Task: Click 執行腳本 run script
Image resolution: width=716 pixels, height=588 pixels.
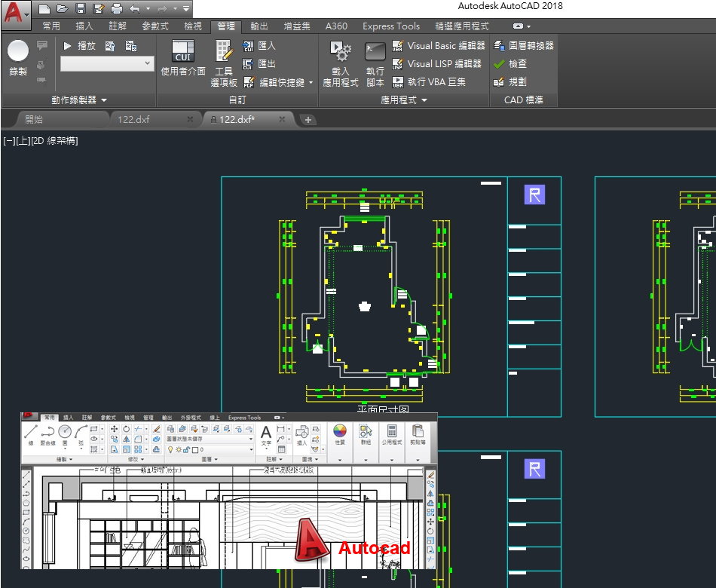Action: [x=375, y=63]
